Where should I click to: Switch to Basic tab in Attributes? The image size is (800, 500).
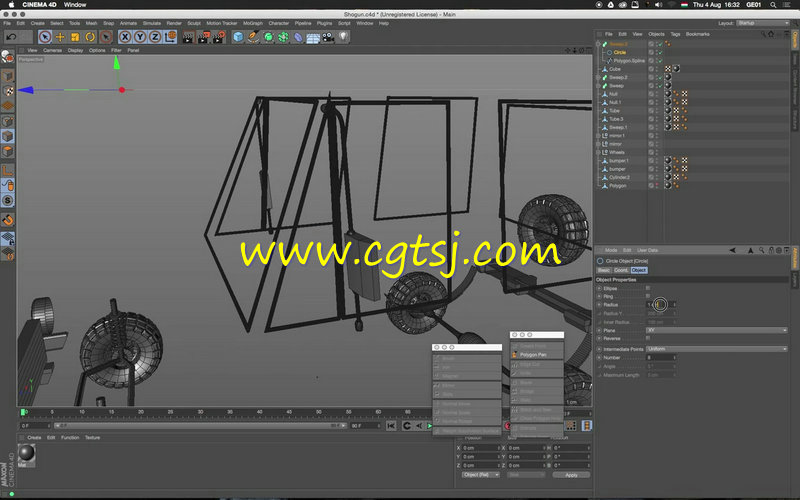pos(604,270)
